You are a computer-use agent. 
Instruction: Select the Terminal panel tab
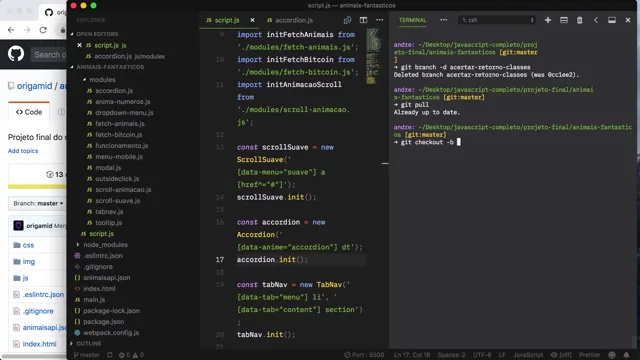pos(412,20)
